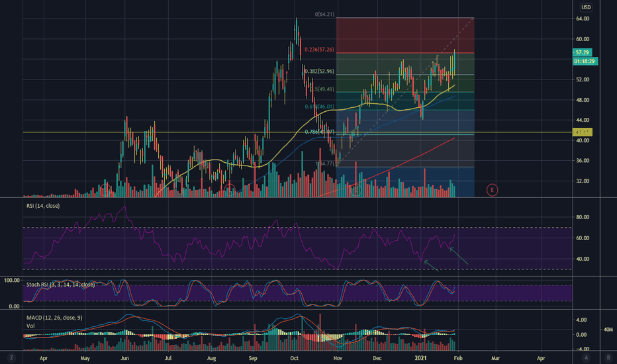Click the Nov label on time axis
617x364 pixels.
338,358
